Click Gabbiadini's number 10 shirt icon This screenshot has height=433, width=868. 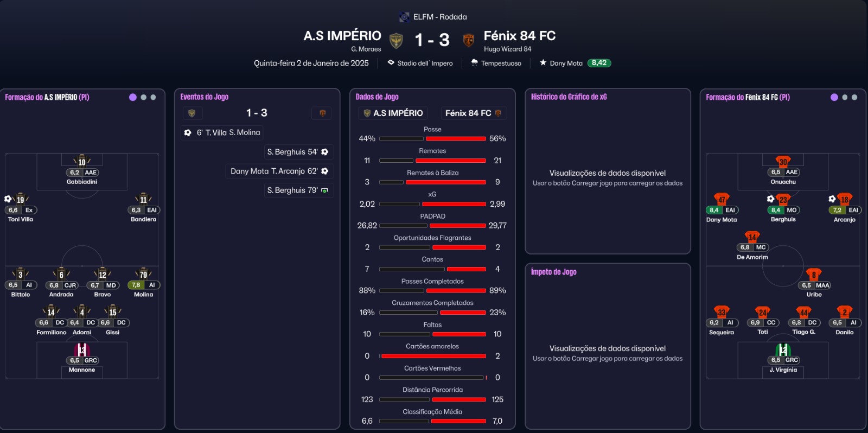82,161
